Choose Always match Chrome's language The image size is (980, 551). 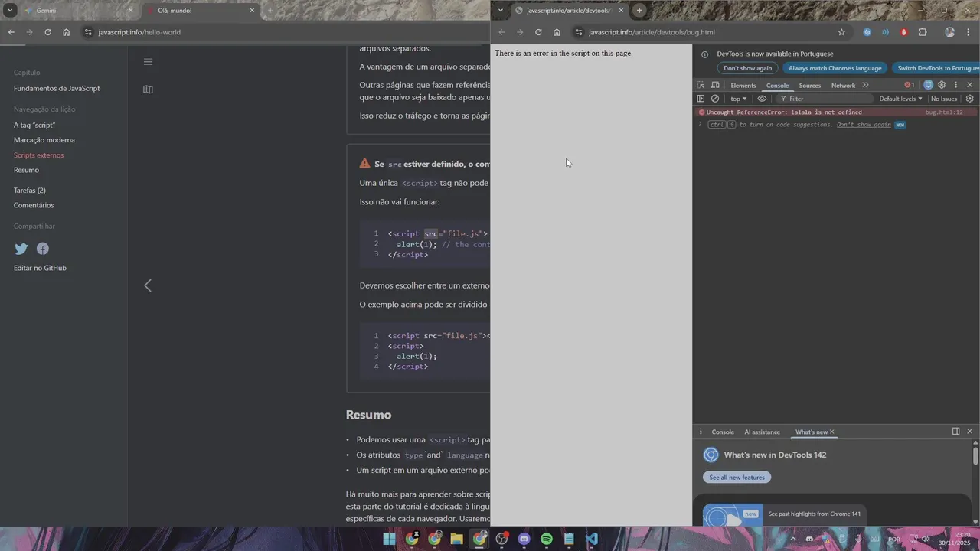[x=835, y=68]
